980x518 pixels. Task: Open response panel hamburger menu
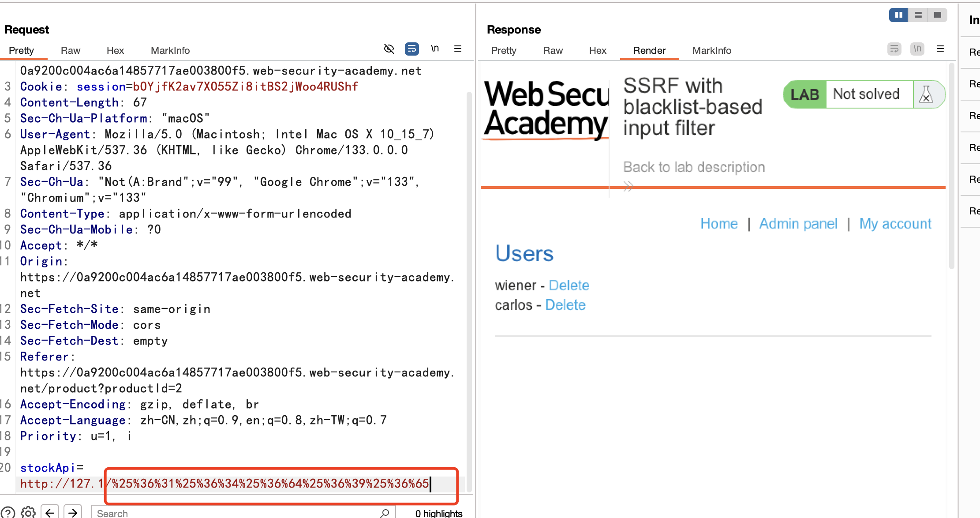(x=940, y=49)
